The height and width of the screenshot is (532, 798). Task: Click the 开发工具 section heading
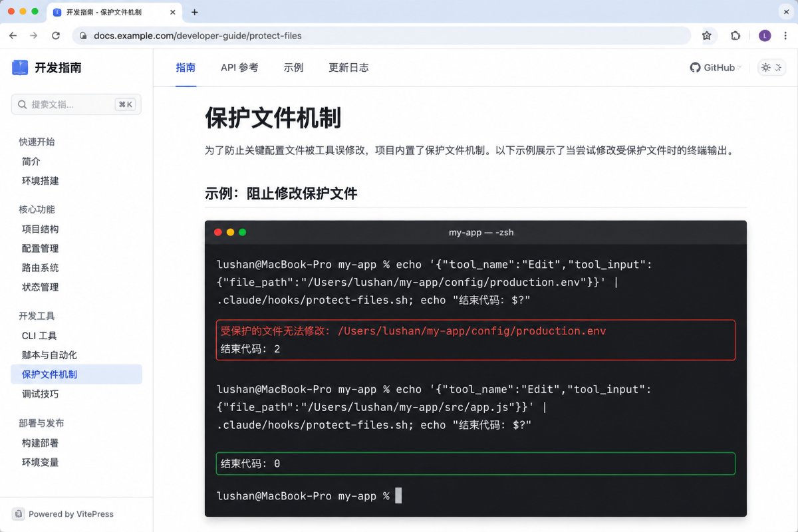[37, 316]
